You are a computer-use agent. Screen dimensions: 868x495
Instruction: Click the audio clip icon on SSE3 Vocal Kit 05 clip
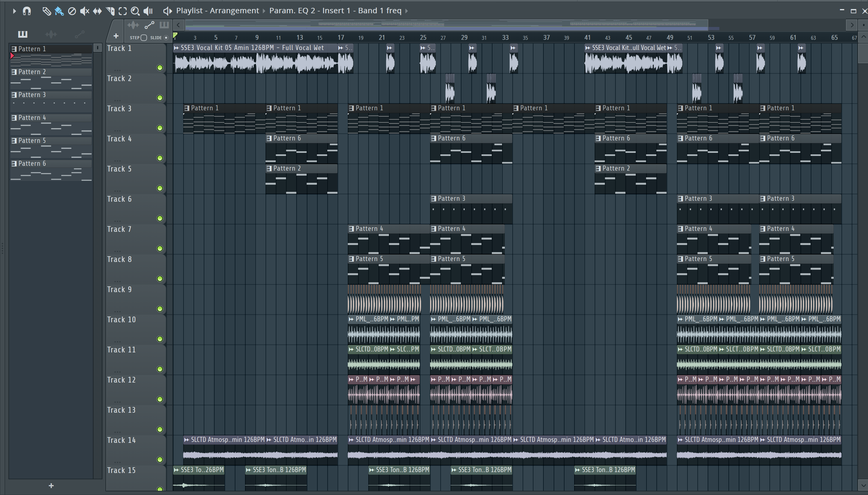tap(176, 48)
